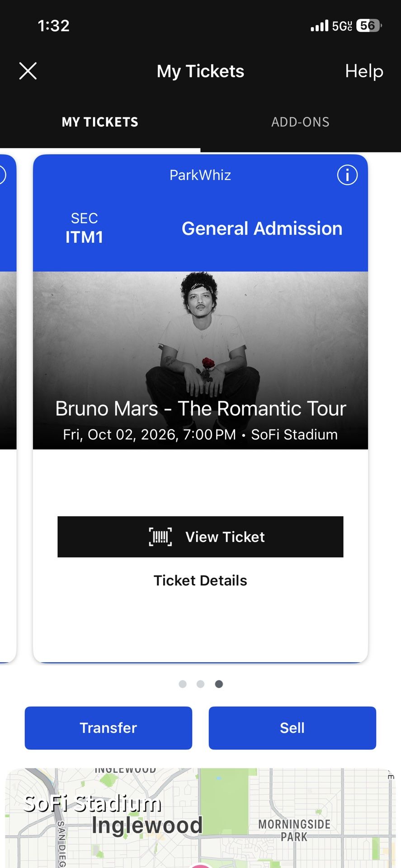Close the My Tickets screen

pos(28,71)
